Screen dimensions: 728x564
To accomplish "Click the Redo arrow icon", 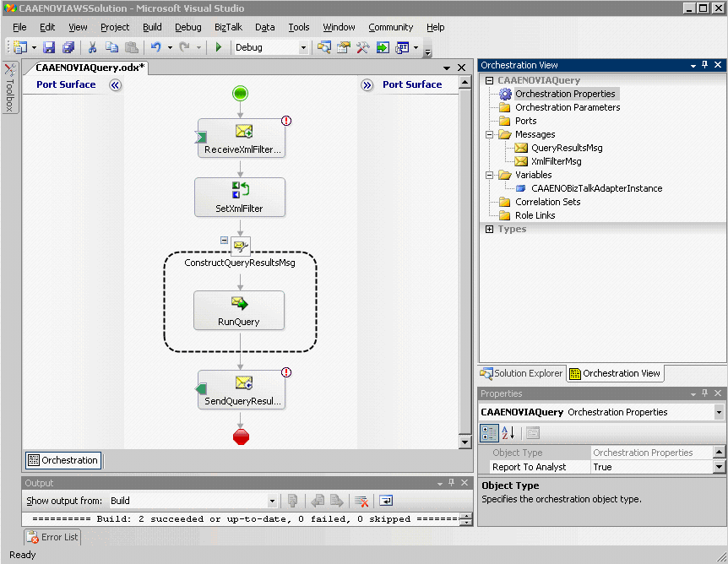I will [x=185, y=47].
